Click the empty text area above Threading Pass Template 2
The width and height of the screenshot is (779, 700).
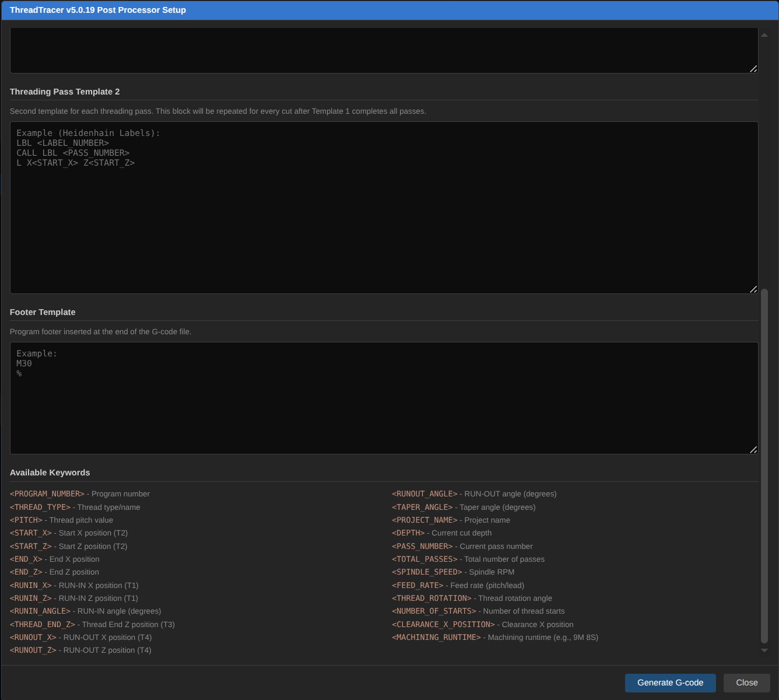coord(384,50)
